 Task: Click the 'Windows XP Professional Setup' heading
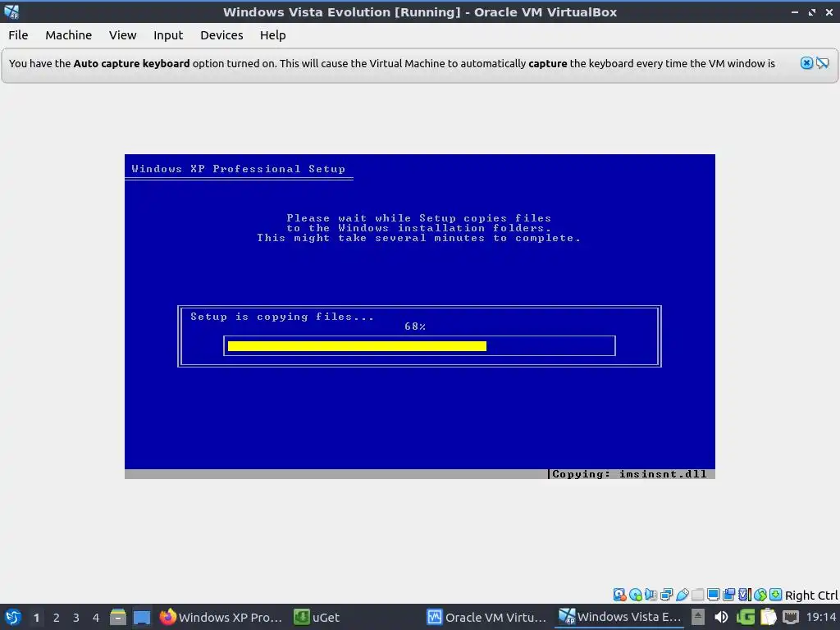[239, 169]
